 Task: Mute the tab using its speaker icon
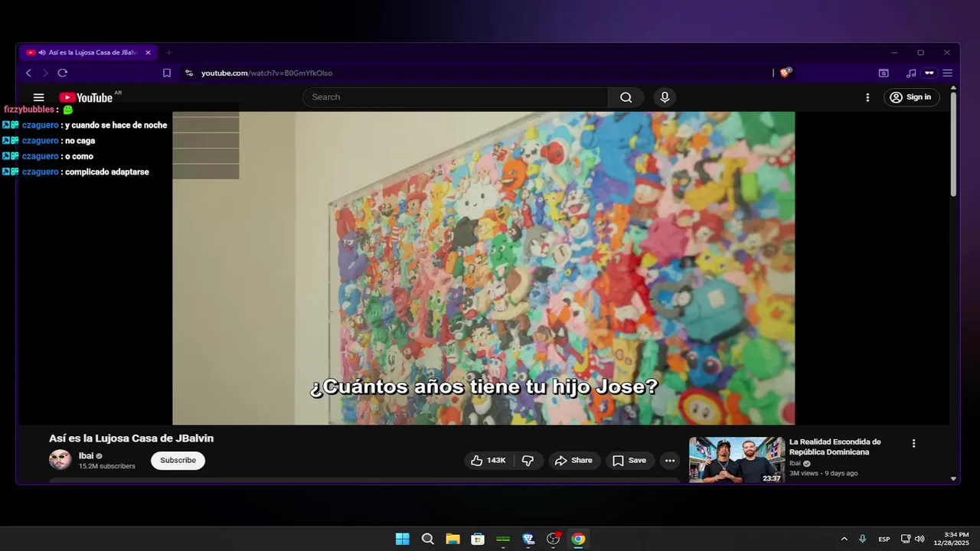point(42,53)
